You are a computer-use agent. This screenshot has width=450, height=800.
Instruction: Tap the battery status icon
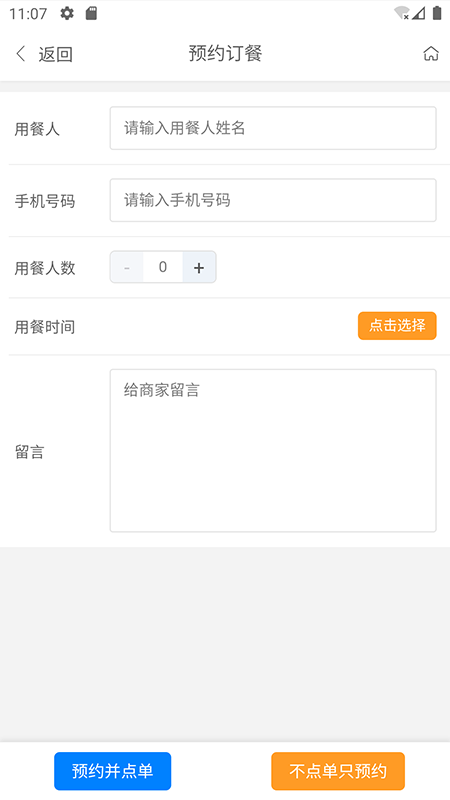point(437,13)
